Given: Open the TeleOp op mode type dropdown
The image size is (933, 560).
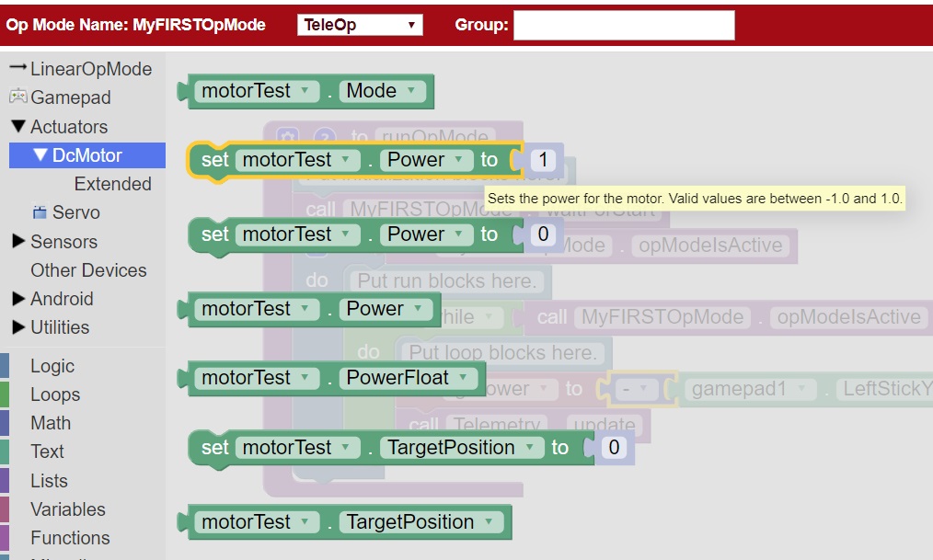Looking at the screenshot, I should click(x=359, y=24).
